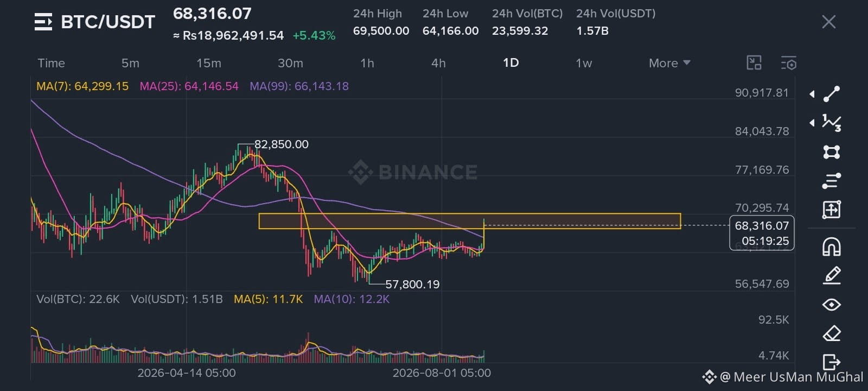Viewport: 868px width, 391px height.
Task: Click the MA(25) 64,146.54 indicator label
Action: (x=189, y=86)
